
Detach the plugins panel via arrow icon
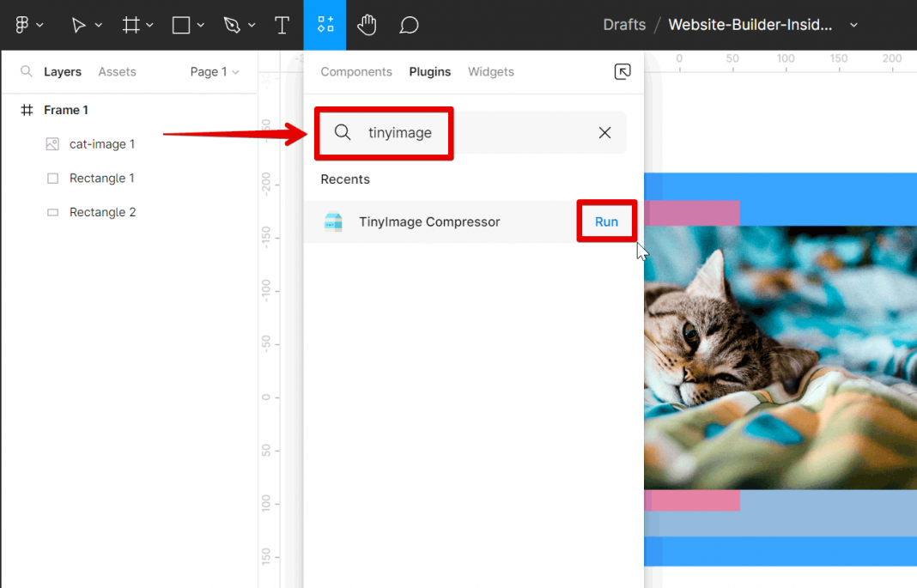622,71
